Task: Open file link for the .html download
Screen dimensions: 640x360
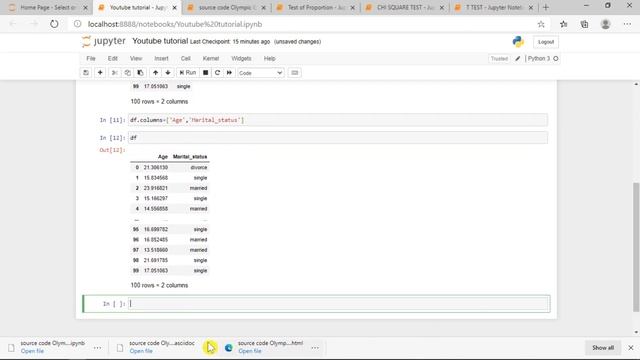Action: click(250, 351)
